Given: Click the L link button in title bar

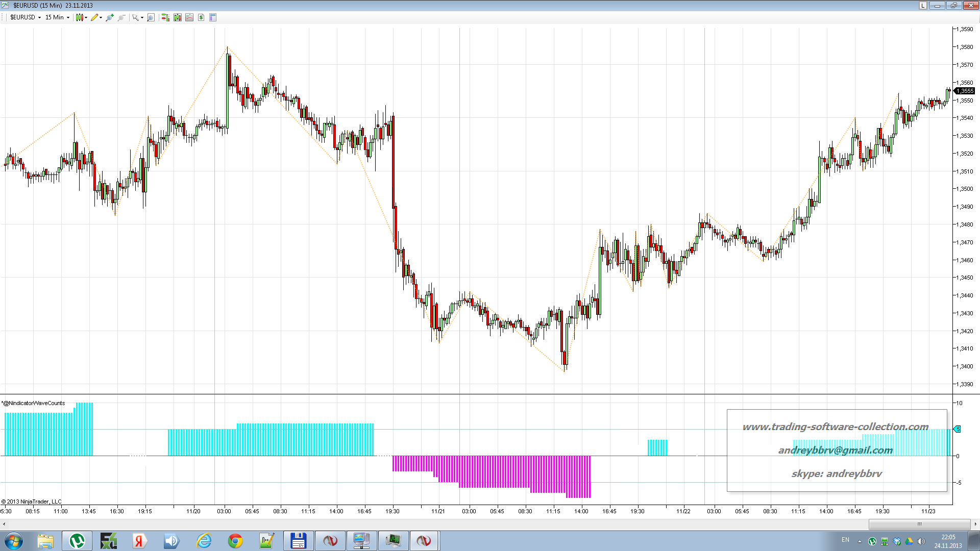Looking at the screenshot, I should pyautogui.click(x=923, y=6).
